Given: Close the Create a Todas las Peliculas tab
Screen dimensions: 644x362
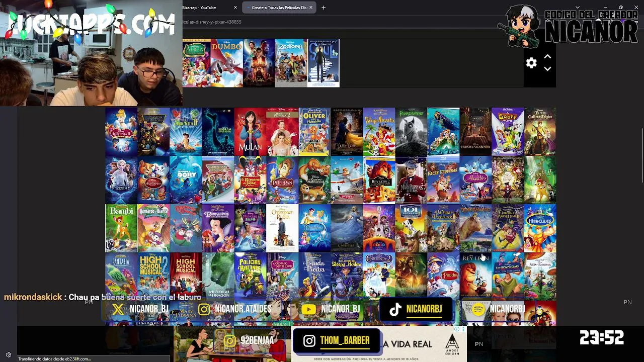Looking at the screenshot, I should tap(311, 8).
